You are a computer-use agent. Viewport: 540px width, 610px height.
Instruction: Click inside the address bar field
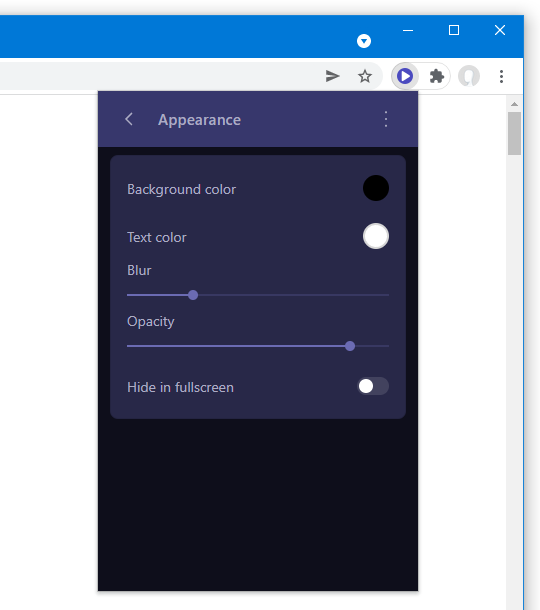(156, 76)
